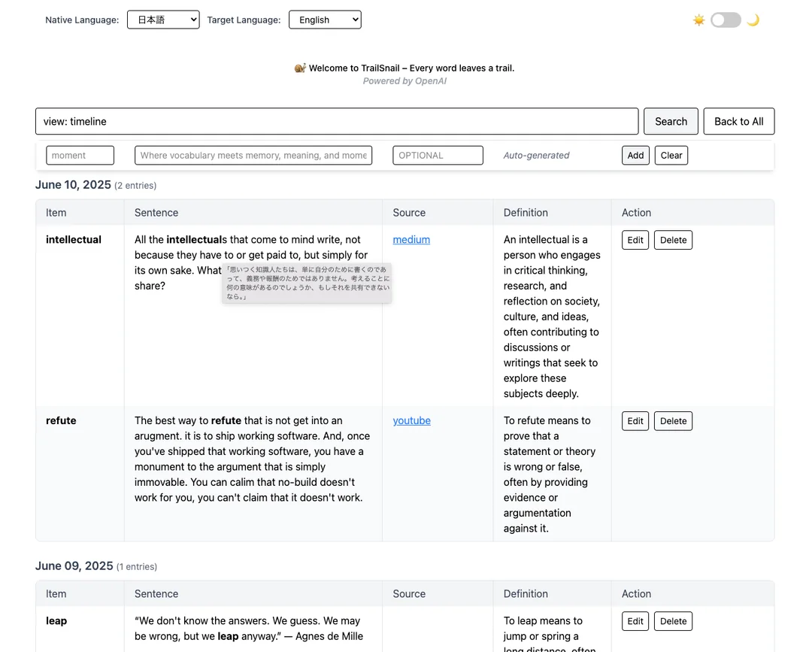Delete the leap entry
The image size is (812, 652).
(x=673, y=621)
